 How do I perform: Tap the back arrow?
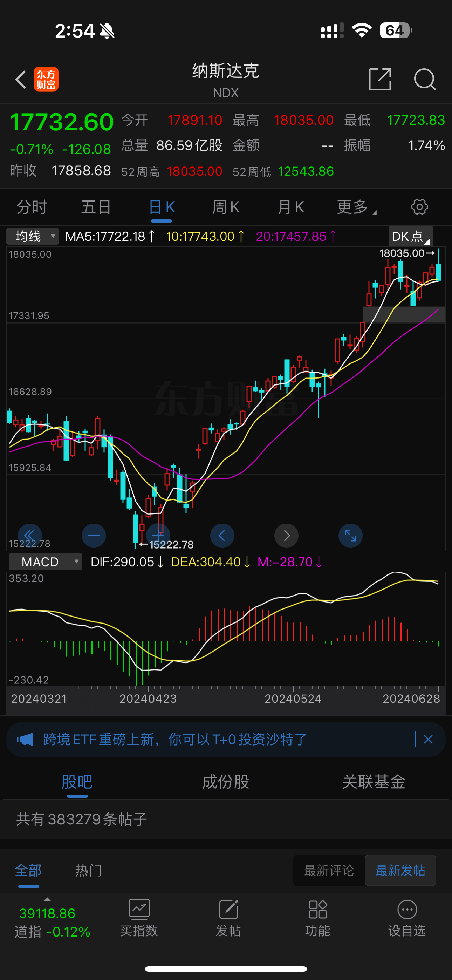point(21,80)
